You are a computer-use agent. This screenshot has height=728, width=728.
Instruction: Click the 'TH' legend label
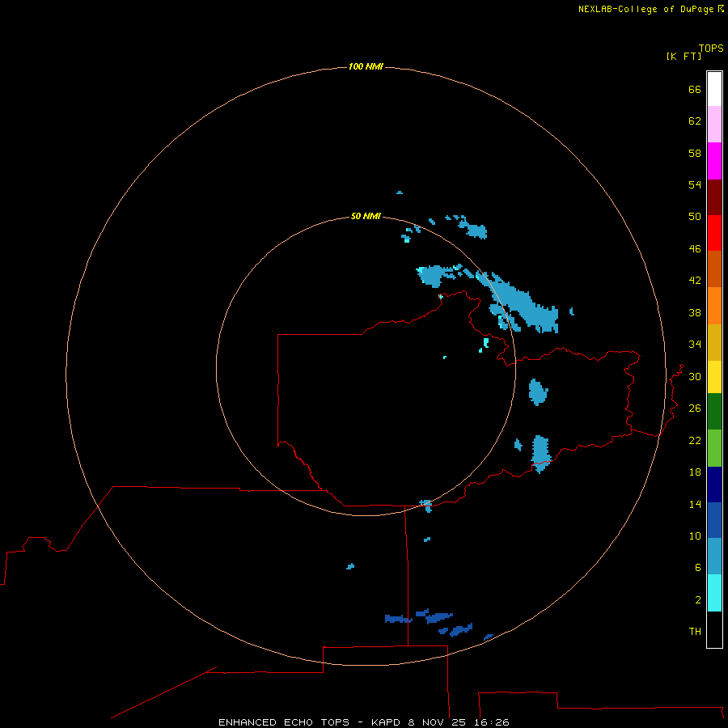pyautogui.click(x=695, y=632)
